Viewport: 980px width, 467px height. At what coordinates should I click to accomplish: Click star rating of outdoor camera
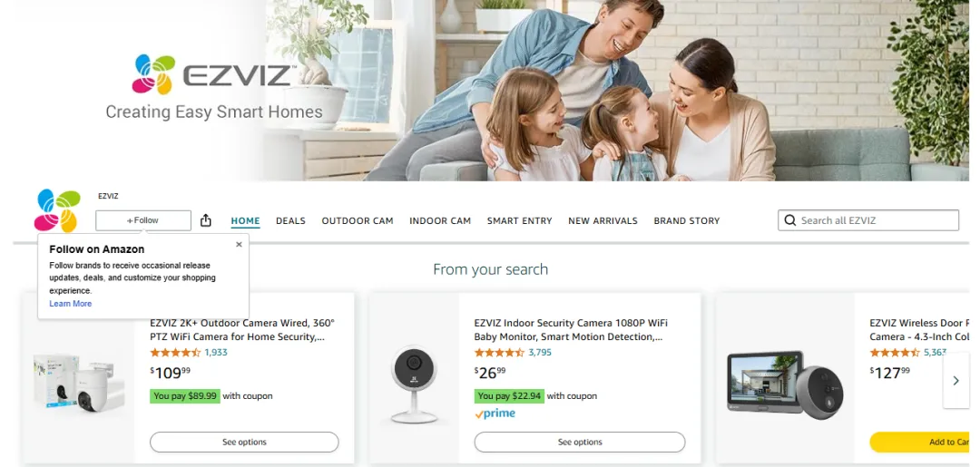pyautogui.click(x=175, y=353)
